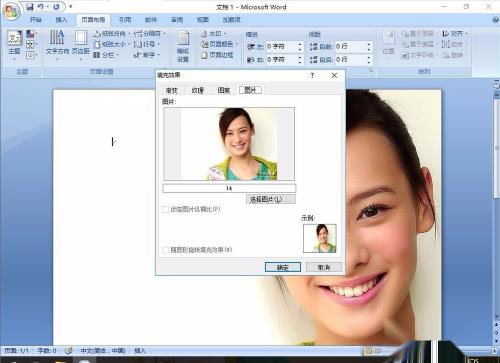This screenshot has width=500, height=363.
Task: Redo action in Quick Access toolbar
Action: (x=56, y=7)
